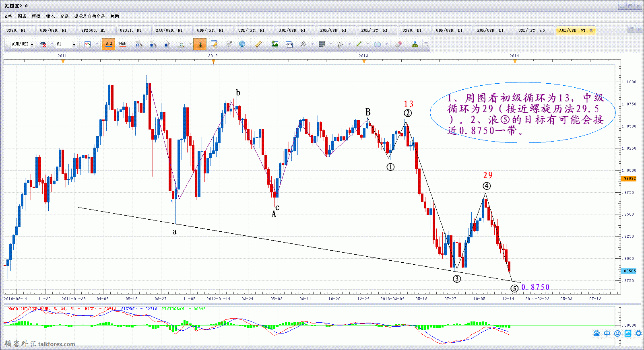Select the fan lines tool
The width and height of the screenshot is (644, 350).
point(340,44)
